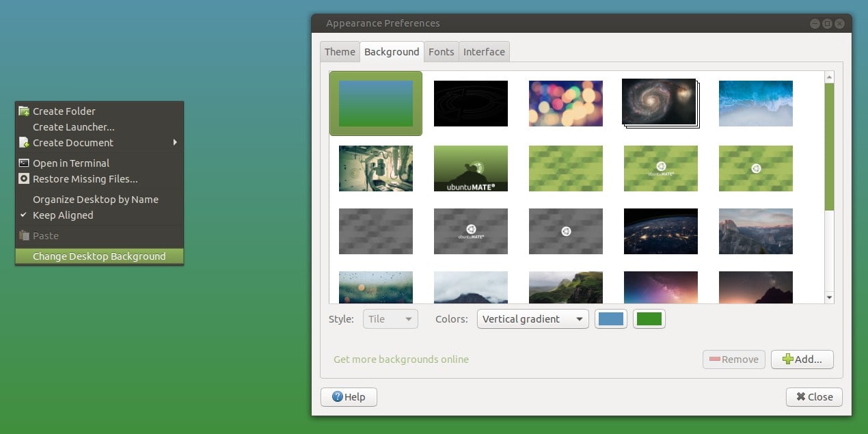Click the Create Folder icon in context menu
This screenshot has width=868, height=434.
coord(24,111)
